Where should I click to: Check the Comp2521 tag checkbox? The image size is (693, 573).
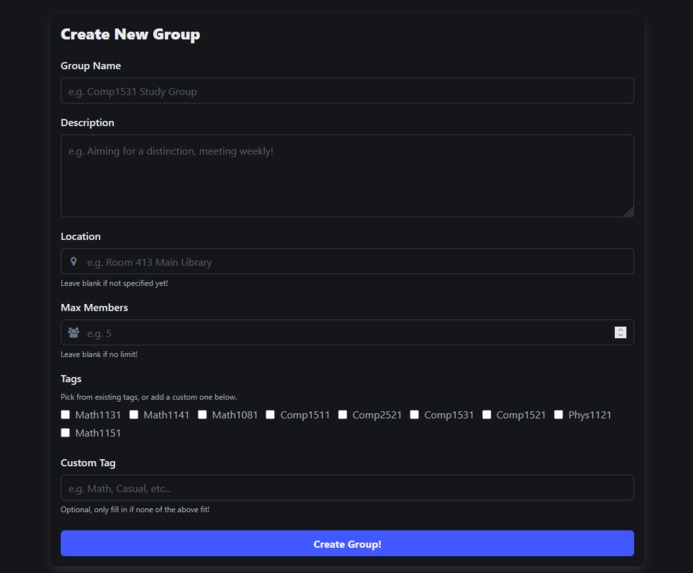click(x=343, y=415)
